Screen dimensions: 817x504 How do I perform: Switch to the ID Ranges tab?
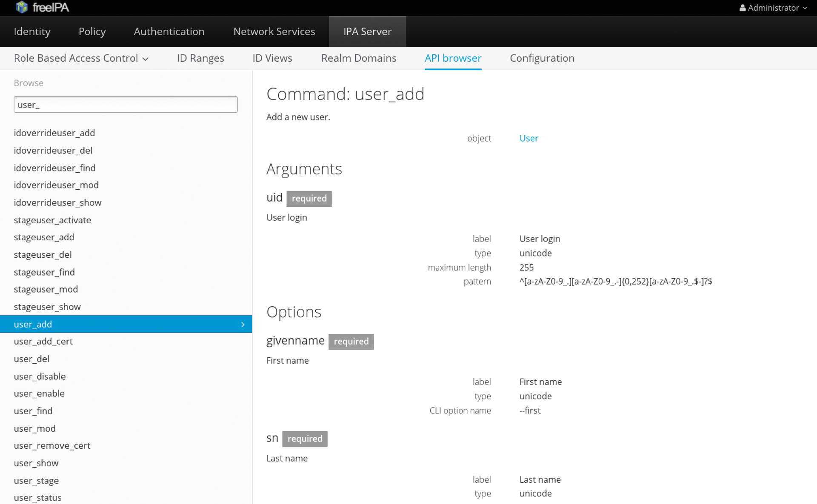click(x=200, y=58)
